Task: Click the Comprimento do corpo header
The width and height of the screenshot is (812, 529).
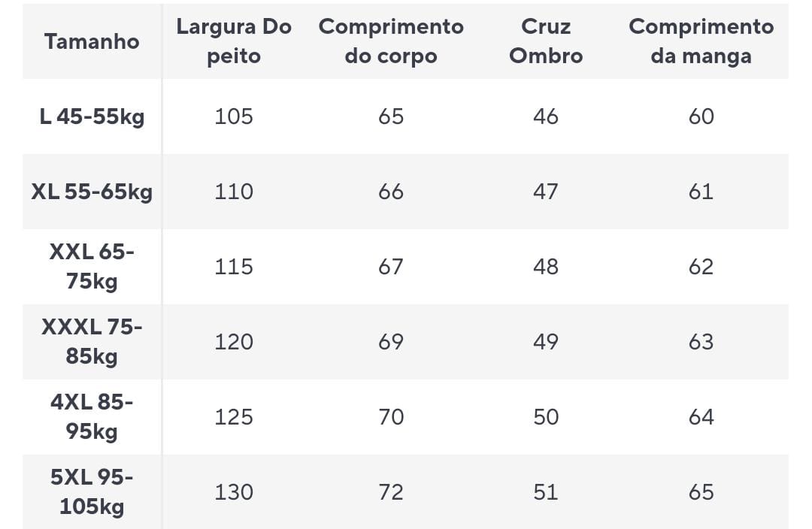Action: click(391, 41)
